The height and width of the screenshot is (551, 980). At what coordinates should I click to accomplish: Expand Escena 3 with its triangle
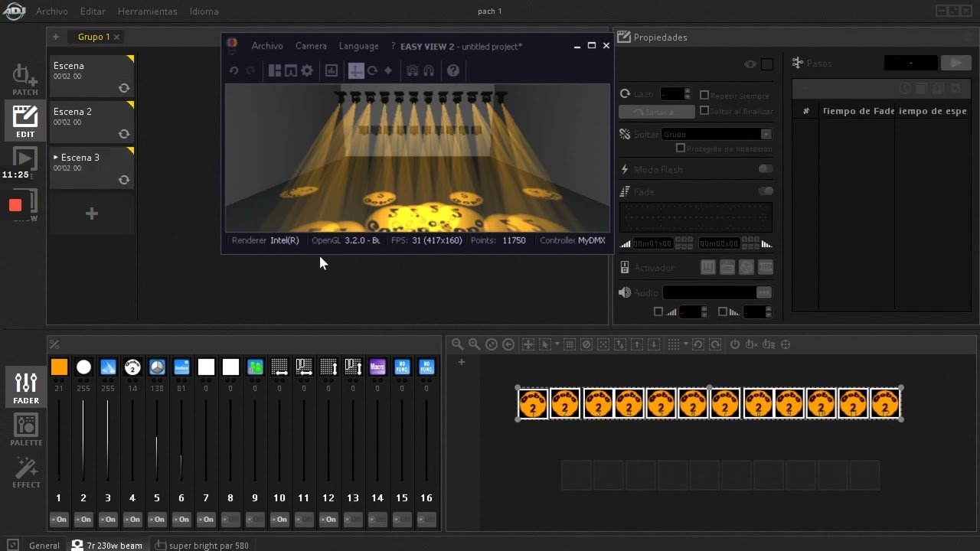pyautogui.click(x=56, y=158)
